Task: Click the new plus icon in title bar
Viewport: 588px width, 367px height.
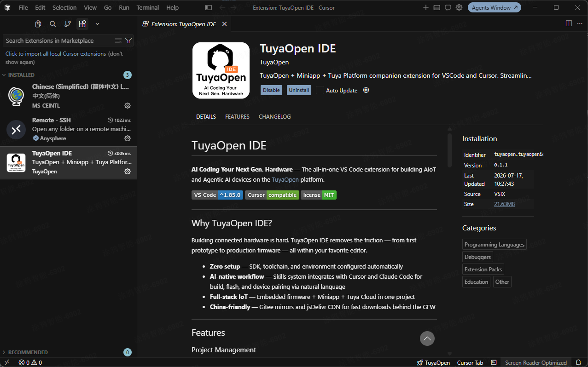Action: click(x=426, y=7)
